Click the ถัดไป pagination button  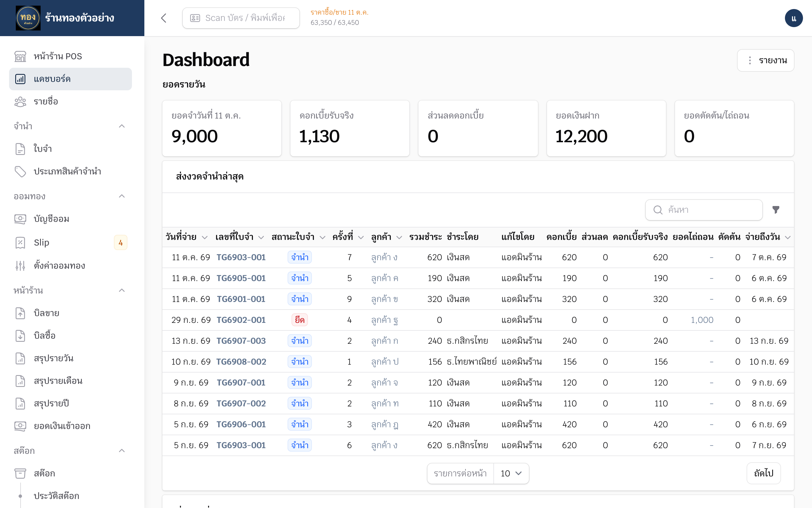(763, 473)
